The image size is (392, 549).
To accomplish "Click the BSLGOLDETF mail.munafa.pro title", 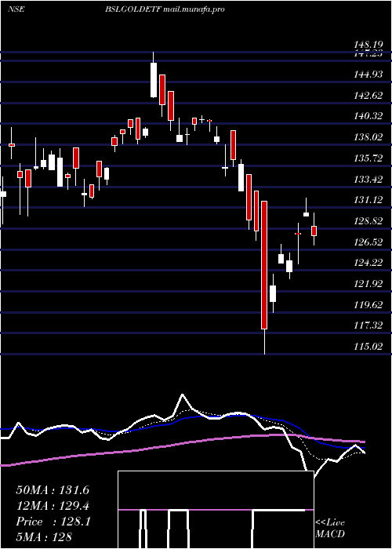I will [x=165, y=9].
